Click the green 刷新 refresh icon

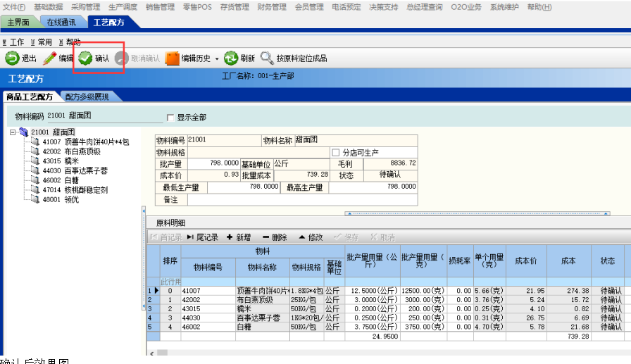tap(231, 58)
